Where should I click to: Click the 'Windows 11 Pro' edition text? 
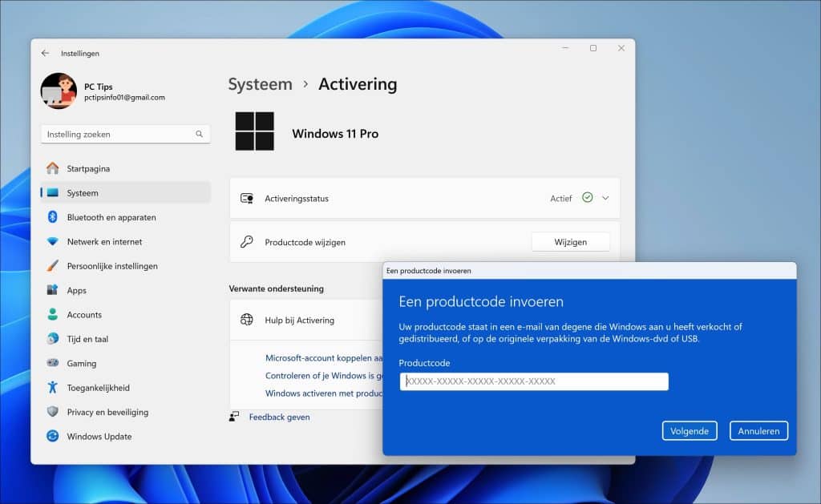coord(335,134)
